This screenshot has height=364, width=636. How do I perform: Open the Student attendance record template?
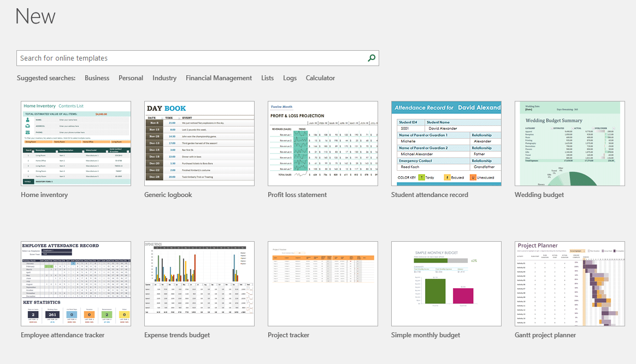(x=446, y=143)
